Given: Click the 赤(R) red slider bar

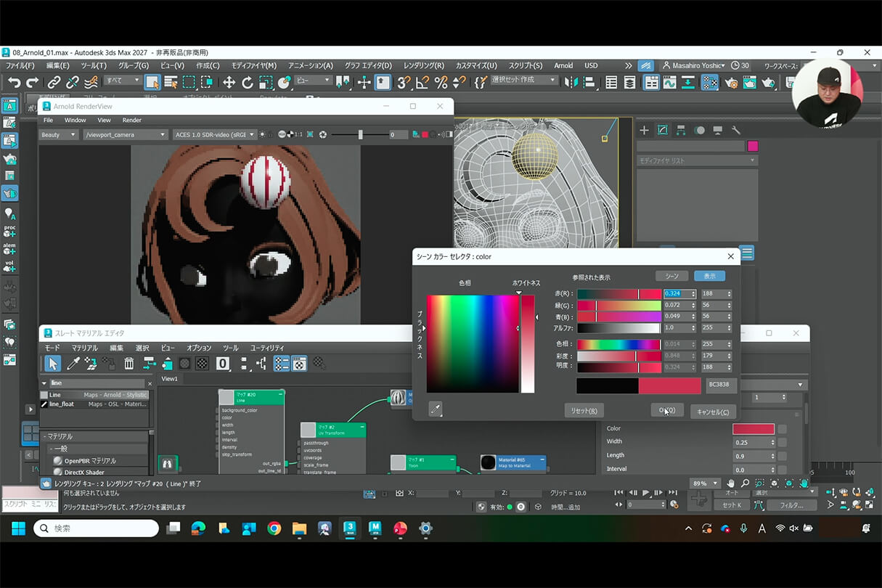Looking at the screenshot, I should 619,294.
